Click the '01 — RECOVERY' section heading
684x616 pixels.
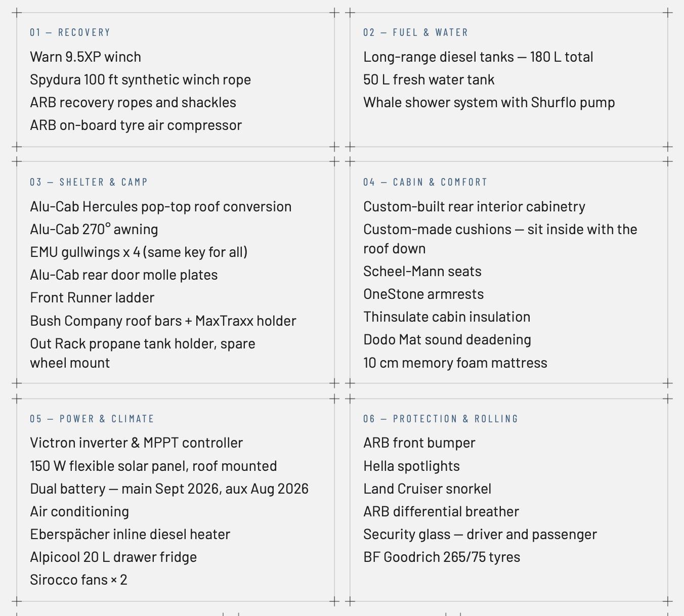point(70,32)
